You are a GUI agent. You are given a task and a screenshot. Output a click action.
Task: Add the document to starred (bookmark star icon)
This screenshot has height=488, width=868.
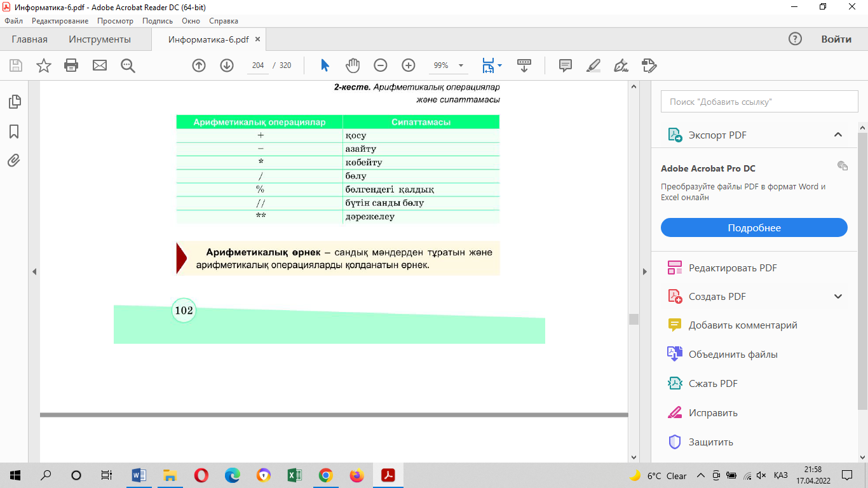click(43, 65)
